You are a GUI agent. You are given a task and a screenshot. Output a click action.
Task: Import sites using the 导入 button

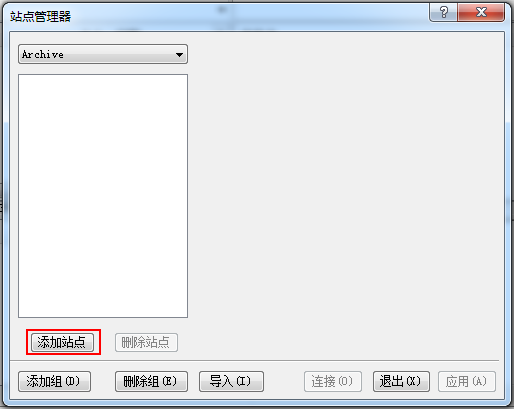pos(231,381)
